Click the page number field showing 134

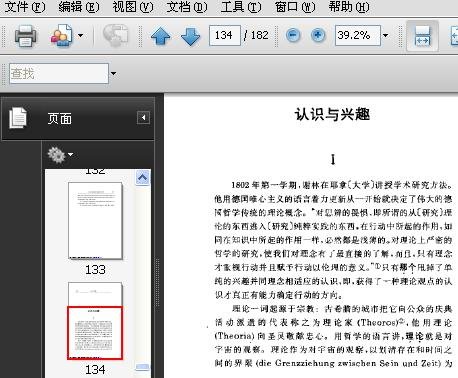[x=225, y=35]
